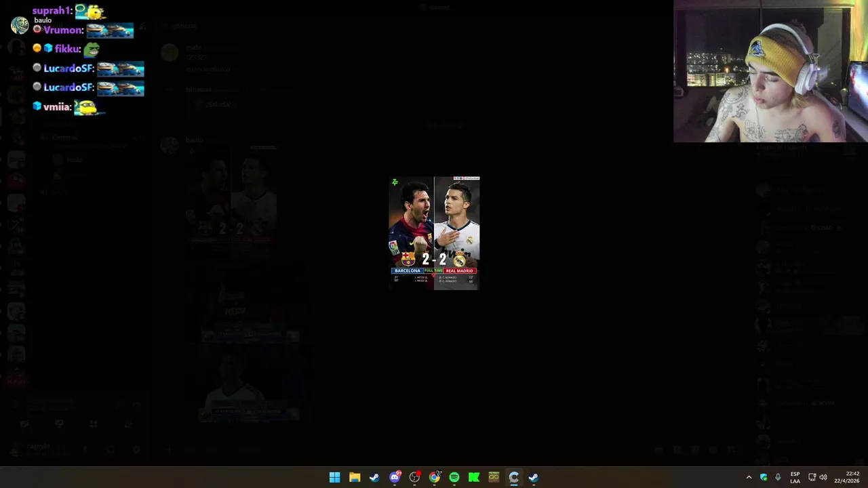Select the highlighted C-shaped taskbar app
Image resolution: width=868 pixels, height=488 pixels.
click(514, 477)
